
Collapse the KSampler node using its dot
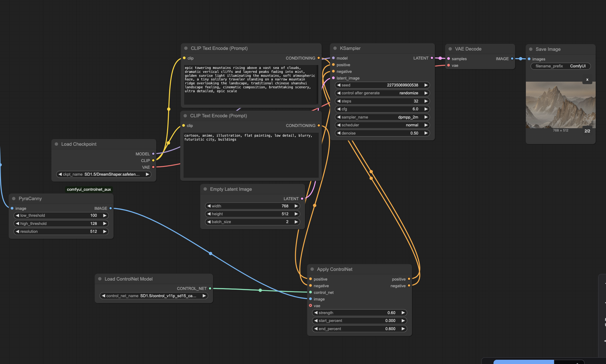(335, 48)
